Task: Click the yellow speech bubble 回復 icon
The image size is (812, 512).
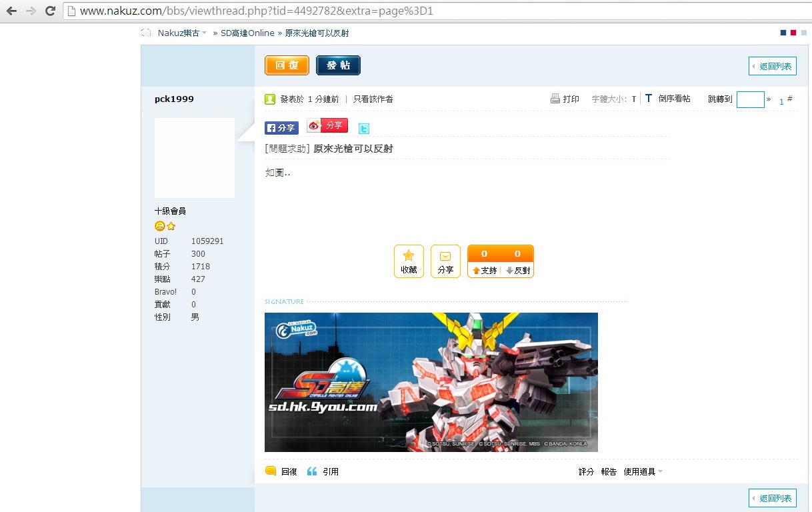Action: pos(271,471)
